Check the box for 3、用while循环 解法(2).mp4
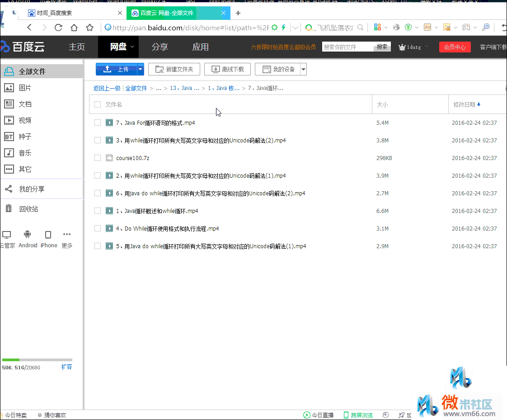 [x=97, y=140]
